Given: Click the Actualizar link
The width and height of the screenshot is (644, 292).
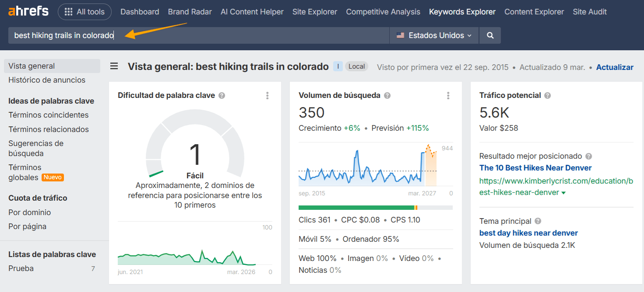Looking at the screenshot, I should pyautogui.click(x=615, y=67).
